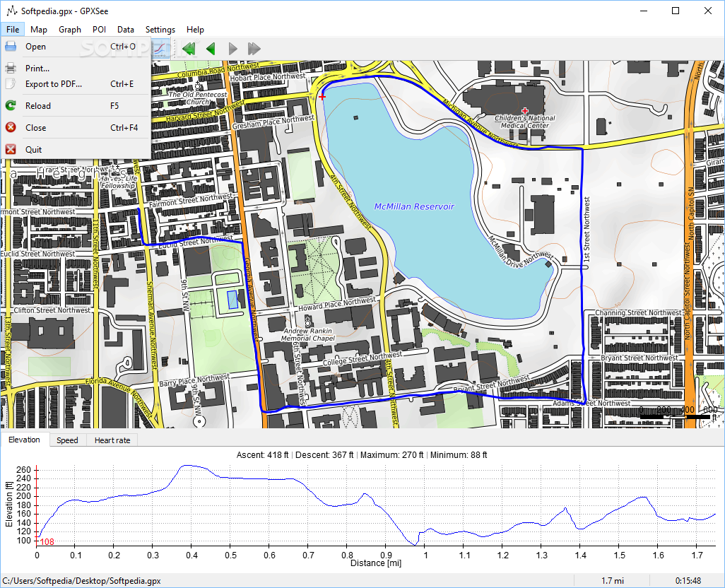
Task: Click the Maximum: 270 ft statistic
Action: tap(391, 455)
